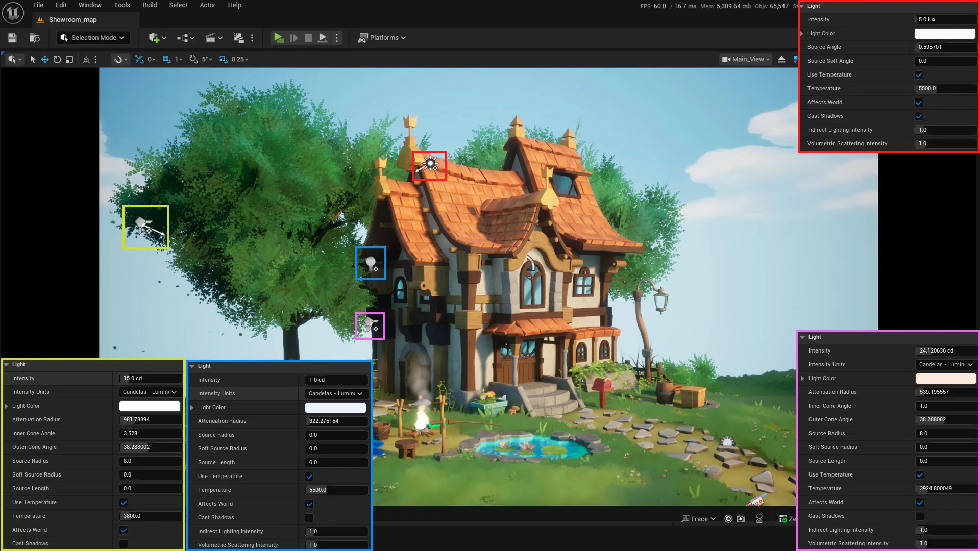The width and height of the screenshot is (980, 551).
Task: Toggle Use Temperature in yellow spot light panel
Action: [x=124, y=503]
